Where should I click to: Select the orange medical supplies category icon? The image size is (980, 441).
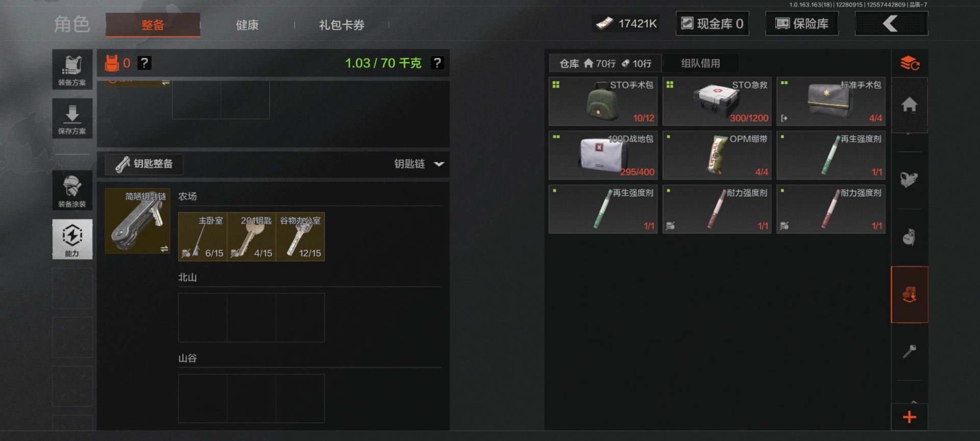(x=909, y=295)
